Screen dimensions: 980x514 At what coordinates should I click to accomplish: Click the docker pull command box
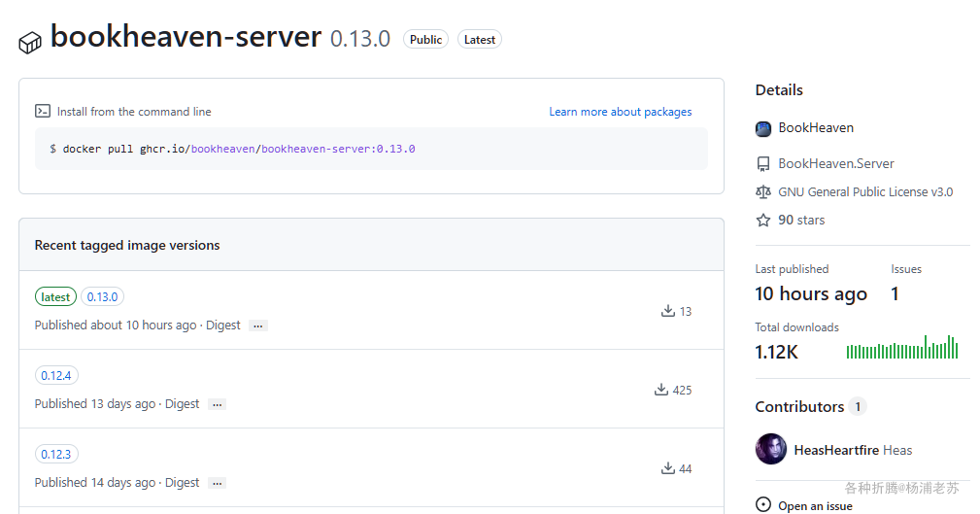371,149
